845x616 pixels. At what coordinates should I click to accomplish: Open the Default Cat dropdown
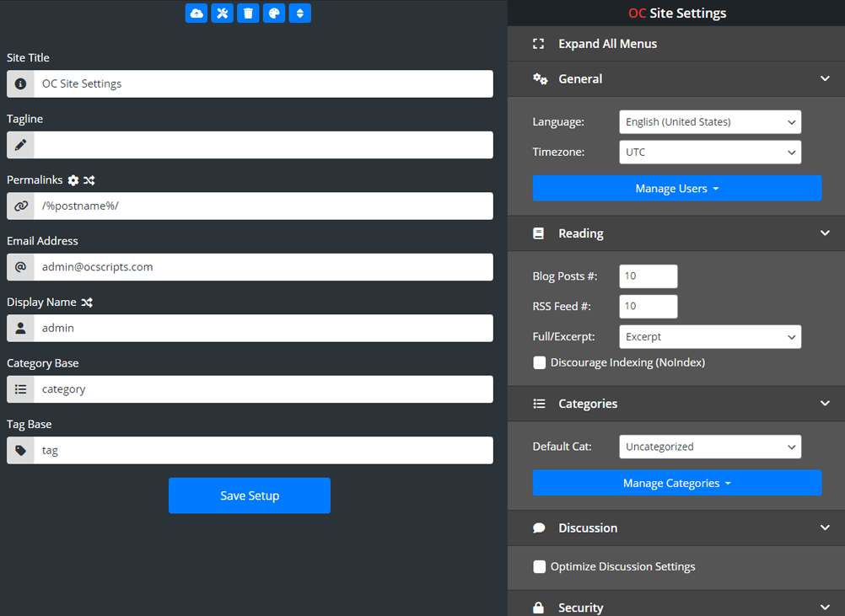[710, 447]
